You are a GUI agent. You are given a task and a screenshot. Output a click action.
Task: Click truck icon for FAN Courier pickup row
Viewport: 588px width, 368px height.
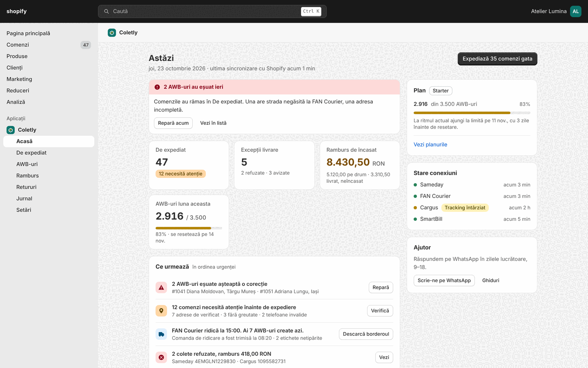(161, 334)
